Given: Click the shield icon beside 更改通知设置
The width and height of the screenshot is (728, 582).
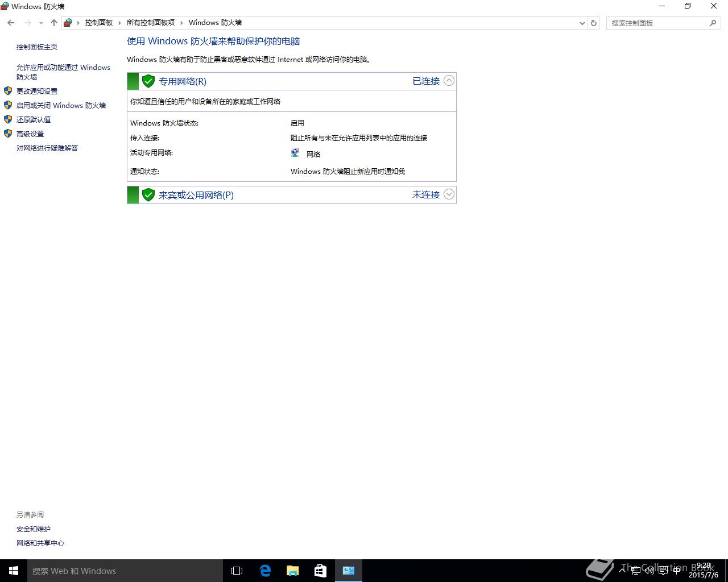Looking at the screenshot, I should click(x=8, y=91).
